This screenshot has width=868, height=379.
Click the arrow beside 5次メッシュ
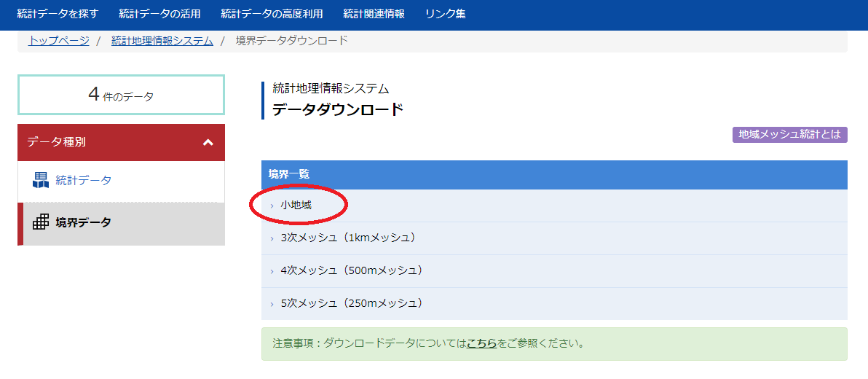272,304
